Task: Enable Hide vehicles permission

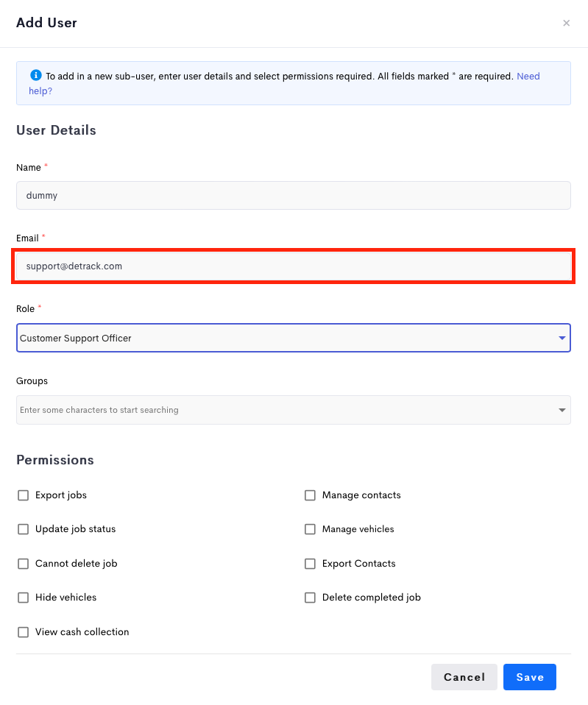Action: tap(23, 598)
